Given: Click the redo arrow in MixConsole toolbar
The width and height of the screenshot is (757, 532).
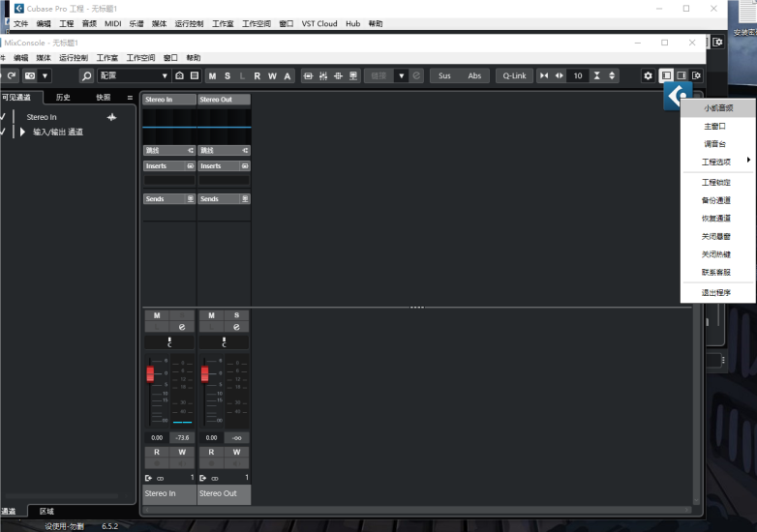Looking at the screenshot, I should (x=12, y=75).
